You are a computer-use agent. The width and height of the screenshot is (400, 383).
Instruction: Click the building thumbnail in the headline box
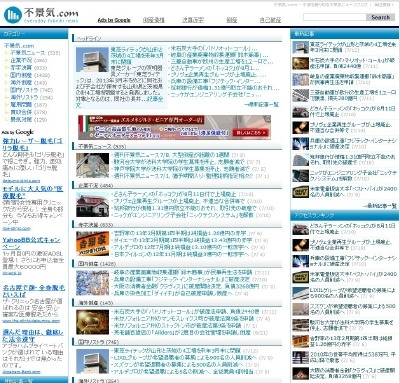point(92,60)
